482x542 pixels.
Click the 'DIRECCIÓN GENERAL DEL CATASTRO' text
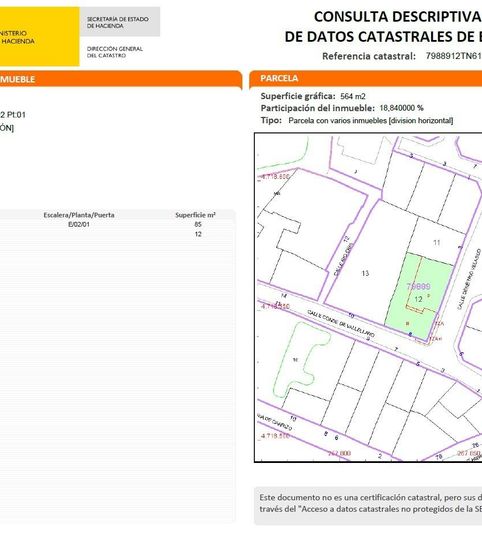(114, 52)
